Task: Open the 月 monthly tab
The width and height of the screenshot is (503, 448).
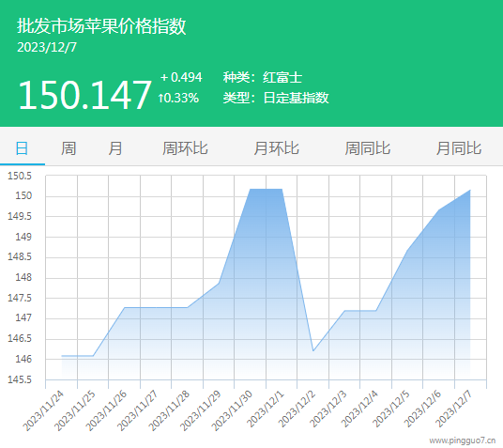Action: click(x=115, y=148)
